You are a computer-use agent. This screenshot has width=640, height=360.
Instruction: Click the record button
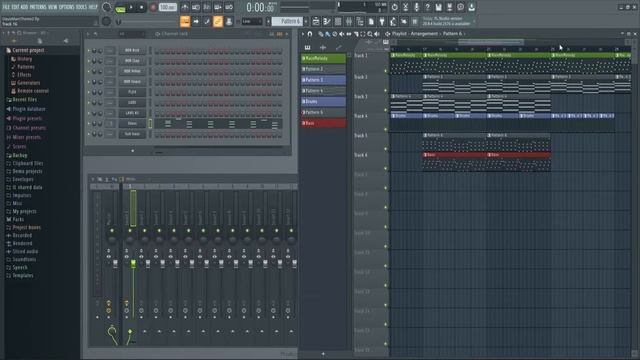153,7
